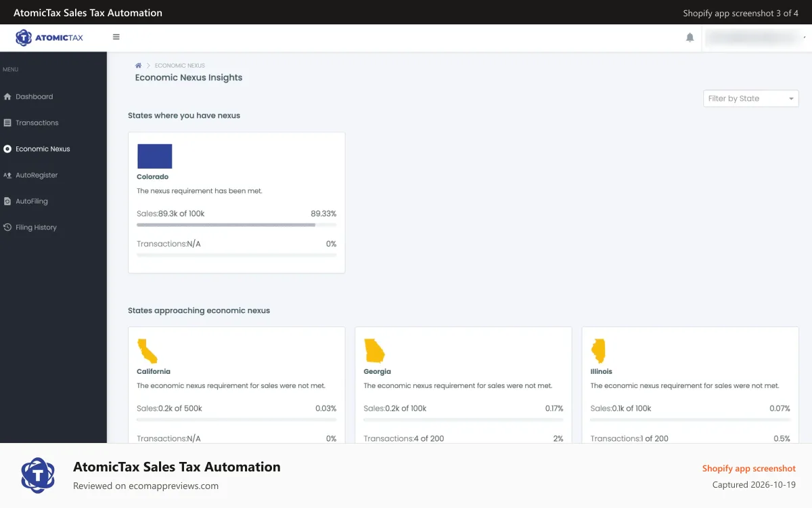
Task: Open the notifications bell
Action: click(690, 38)
